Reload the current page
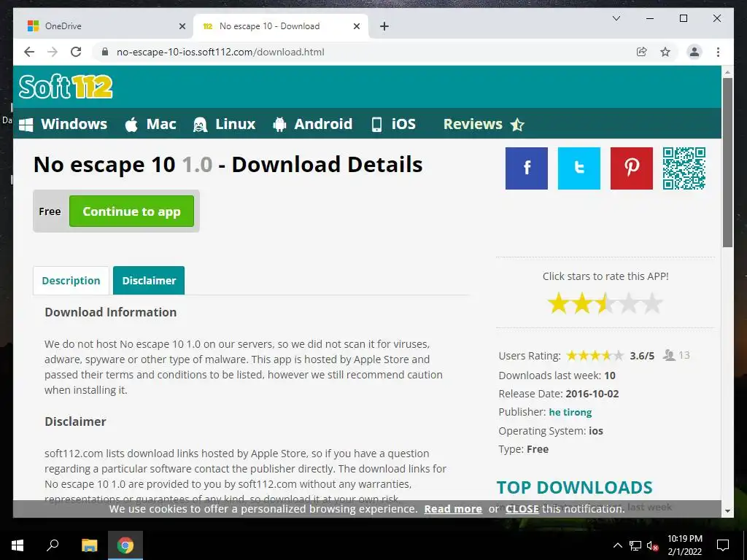 [76, 52]
